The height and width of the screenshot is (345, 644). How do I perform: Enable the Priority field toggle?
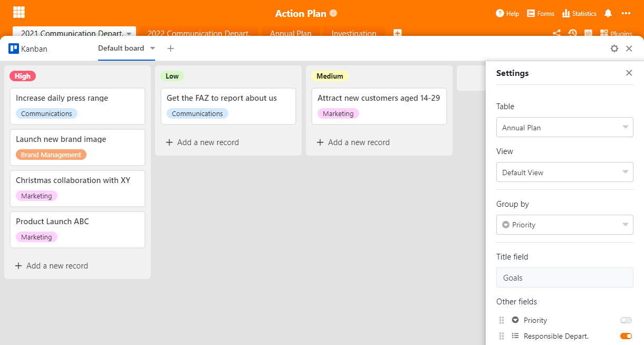click(626, 320)
